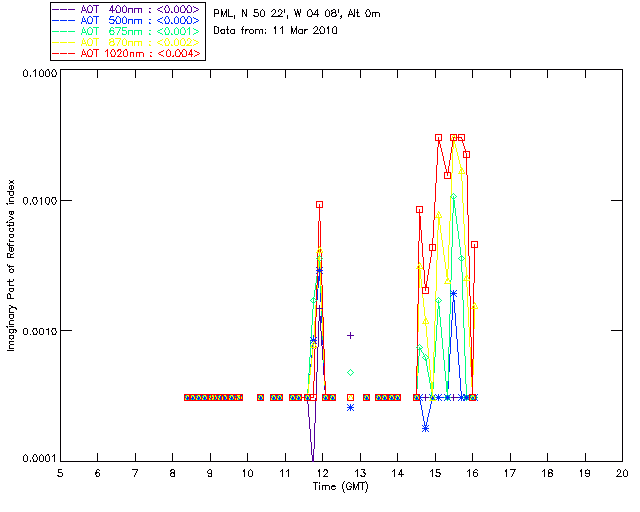Click the green diamond marker near time 12.7
640x512 pixels.
350,372
